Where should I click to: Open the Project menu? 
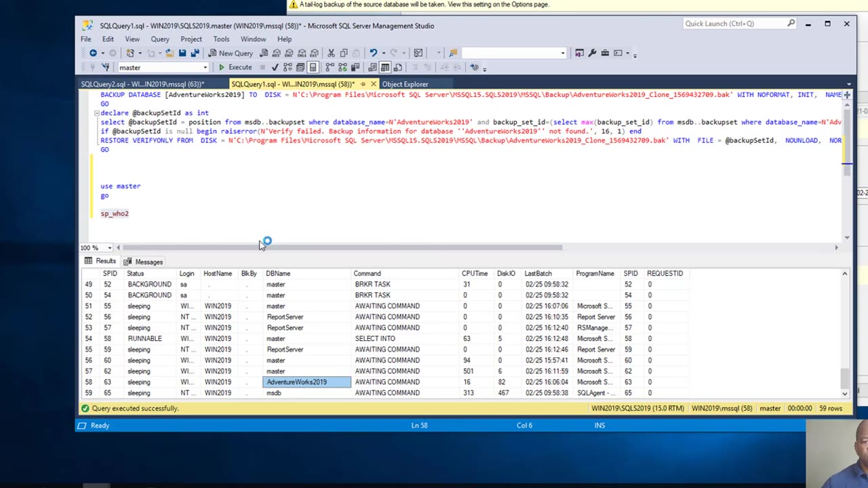(x=191, y=39)
